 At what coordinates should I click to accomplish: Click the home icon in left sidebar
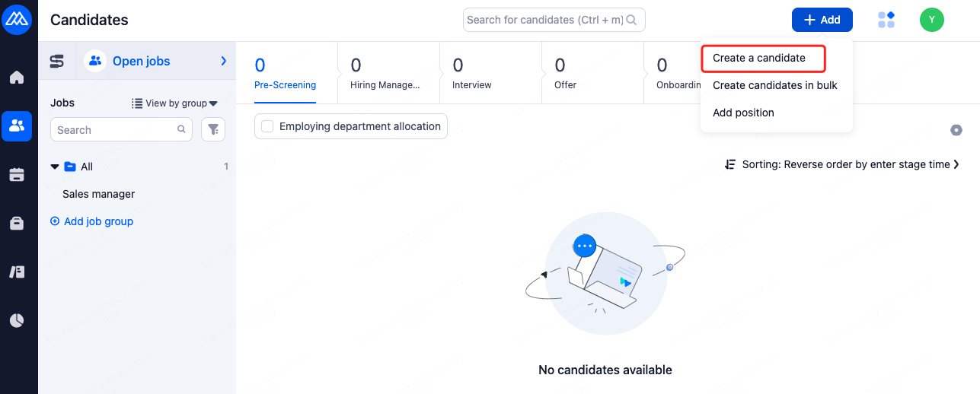(x=17, y=78)
